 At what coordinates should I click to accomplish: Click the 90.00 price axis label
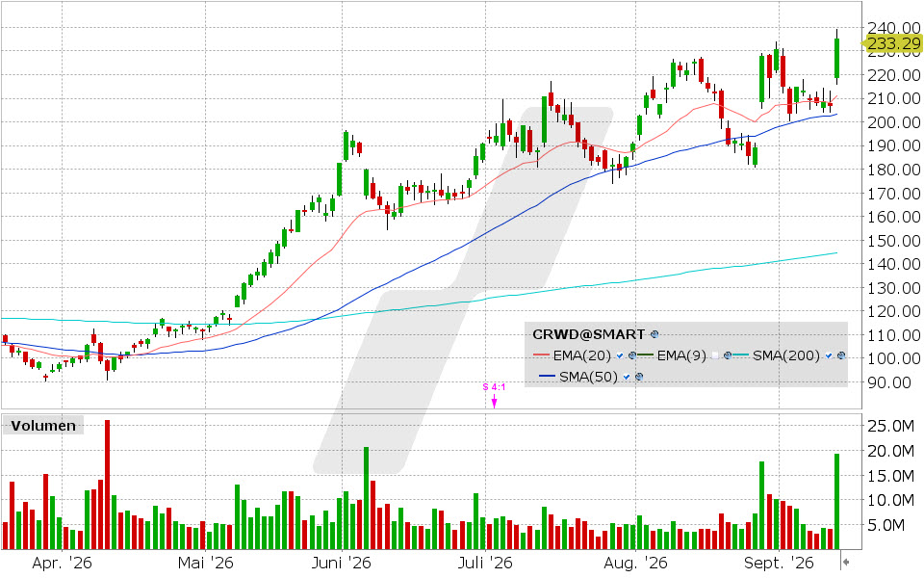(889, 382)
